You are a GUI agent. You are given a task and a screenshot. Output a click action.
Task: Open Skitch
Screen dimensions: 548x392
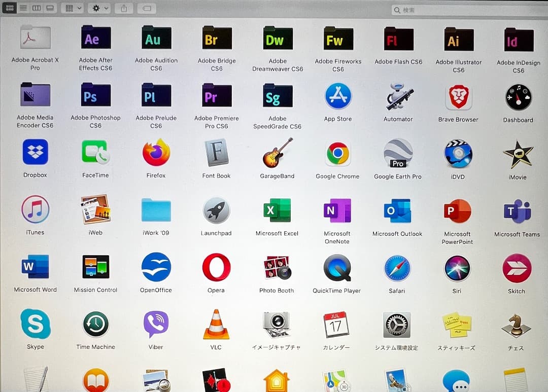[x=517, y=268]
